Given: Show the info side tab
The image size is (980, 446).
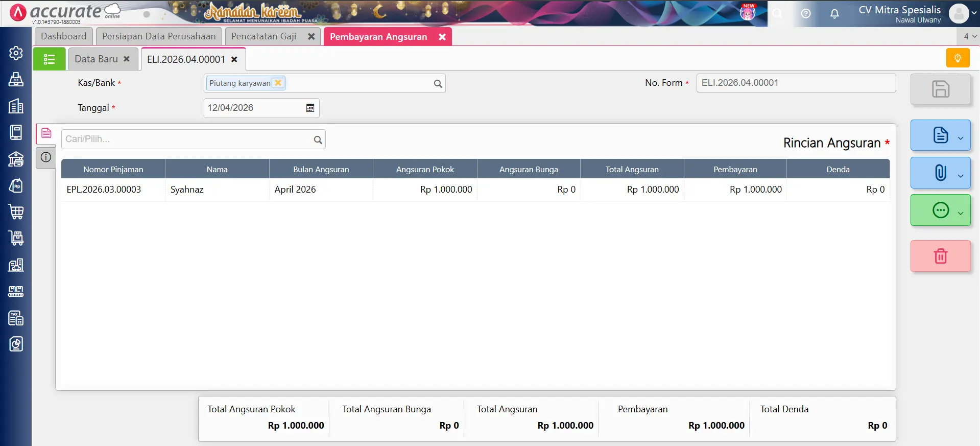Looking at the screenshot, I should (46, 157).
